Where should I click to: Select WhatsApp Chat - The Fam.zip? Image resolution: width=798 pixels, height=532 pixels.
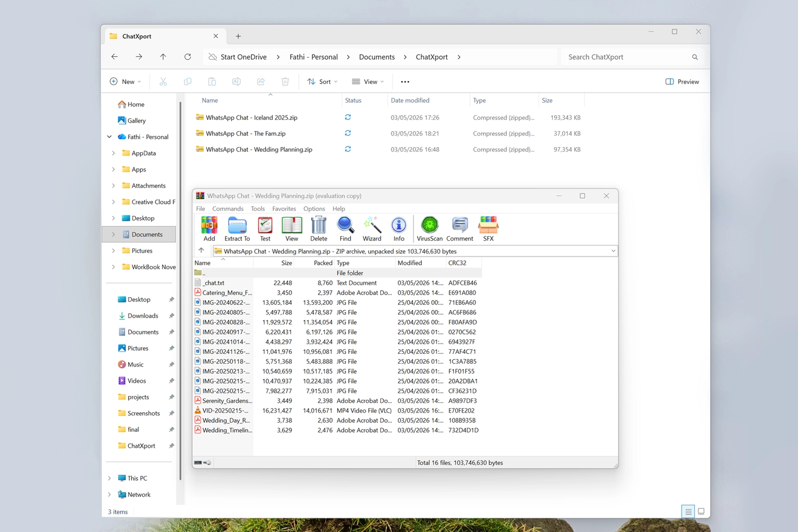click(246, 134)
